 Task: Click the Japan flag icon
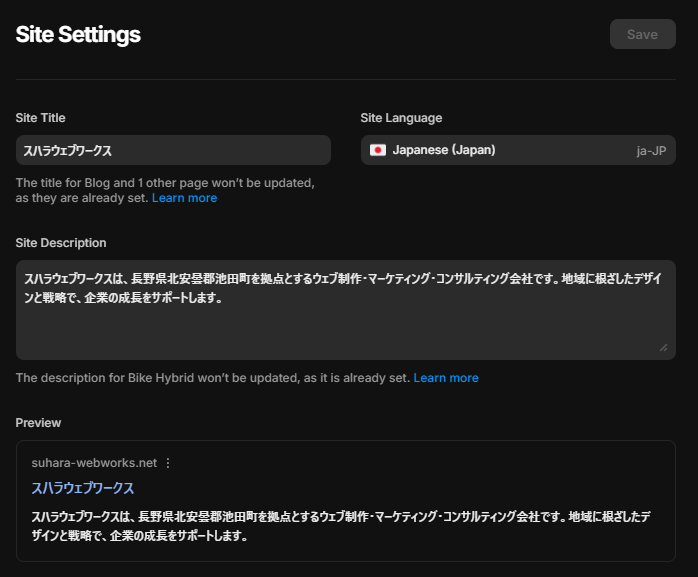click(x=378, y=150)
